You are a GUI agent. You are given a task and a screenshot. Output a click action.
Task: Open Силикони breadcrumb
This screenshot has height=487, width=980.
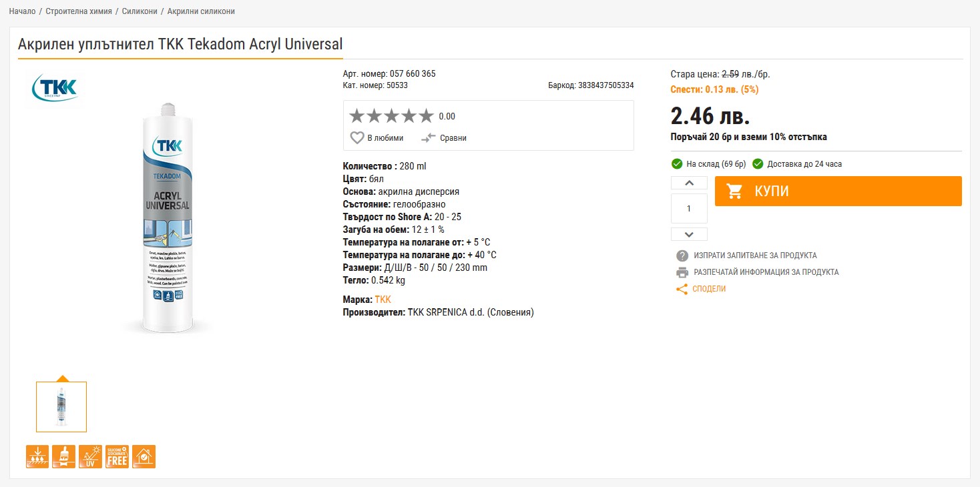139,11
